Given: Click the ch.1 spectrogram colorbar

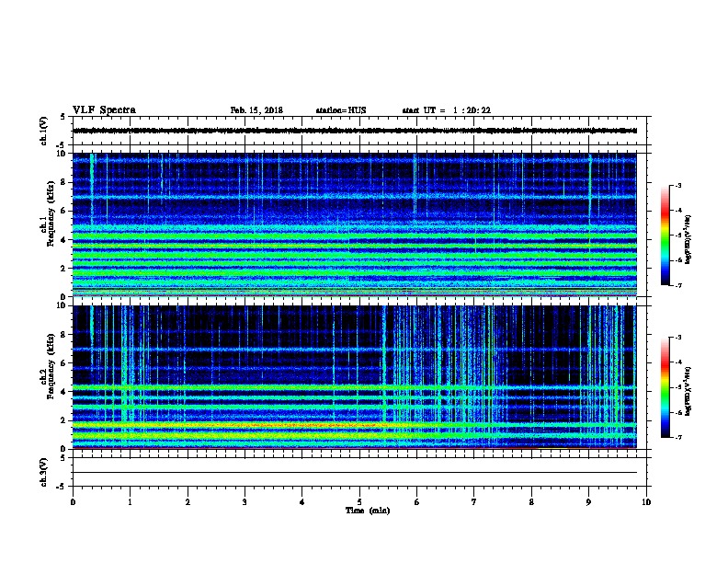Looking at the screenshot, I should tap(665, 236).
